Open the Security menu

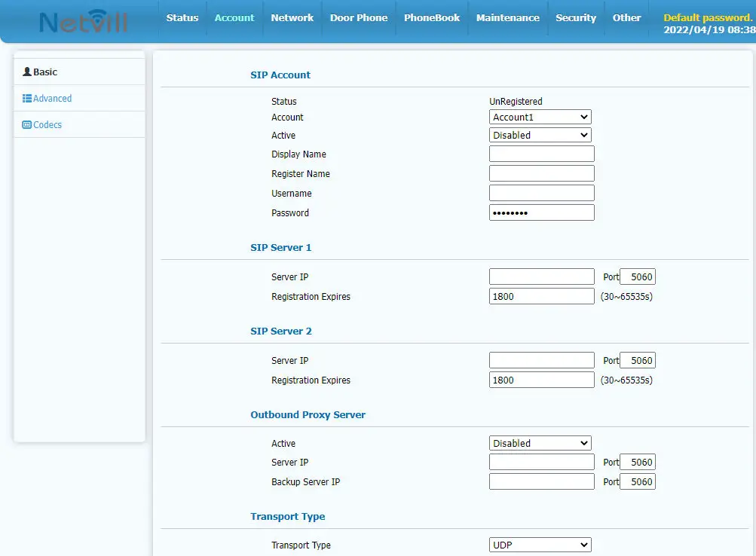(576, 18)
